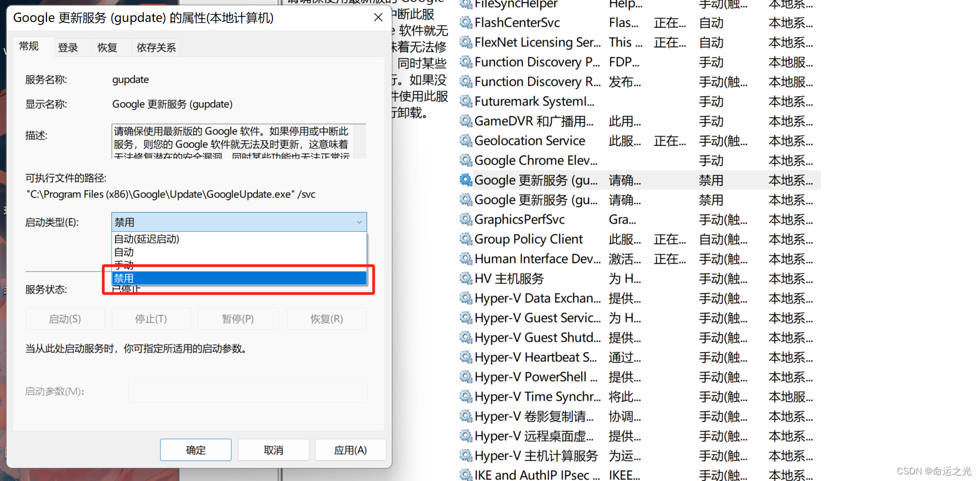Click the 停止(T) service button
The image size is (980, 481).
coord(151,319)
